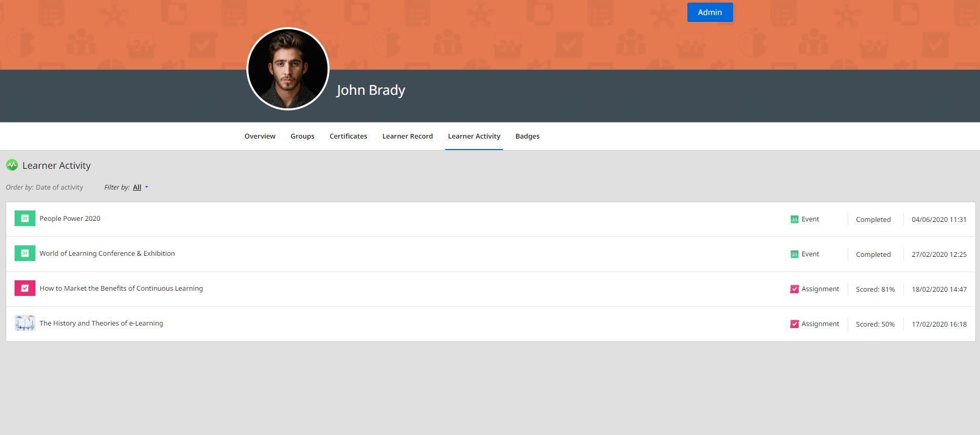The width and height of the screenshot is (980, 435).
Task: Go to the Badges tab
Action: coord(527,136)
